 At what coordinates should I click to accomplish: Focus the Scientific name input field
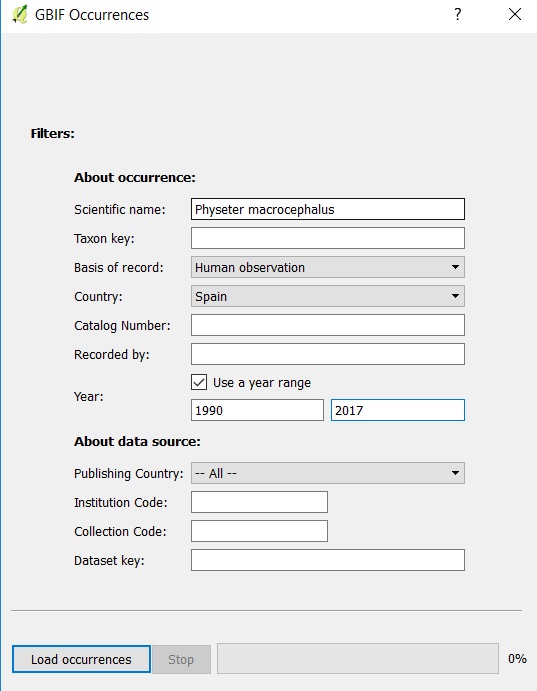point(328,209)
